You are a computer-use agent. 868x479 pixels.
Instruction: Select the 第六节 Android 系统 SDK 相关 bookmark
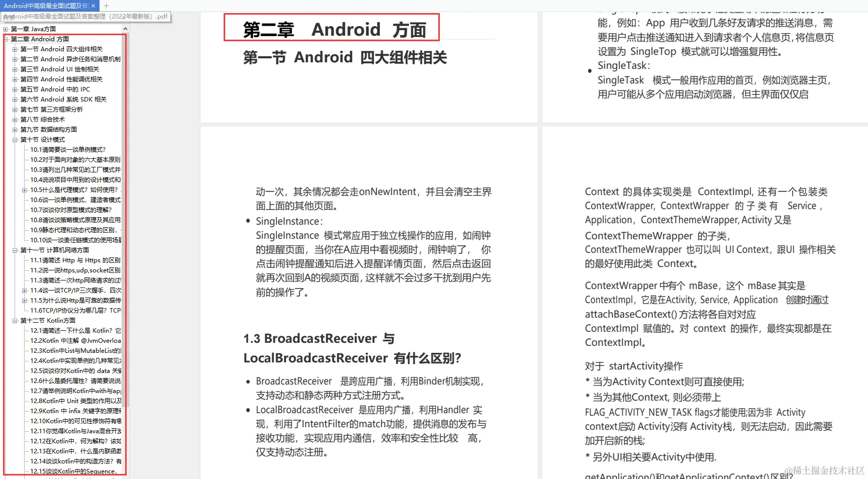pyautogui.click(x=64, y=99)
